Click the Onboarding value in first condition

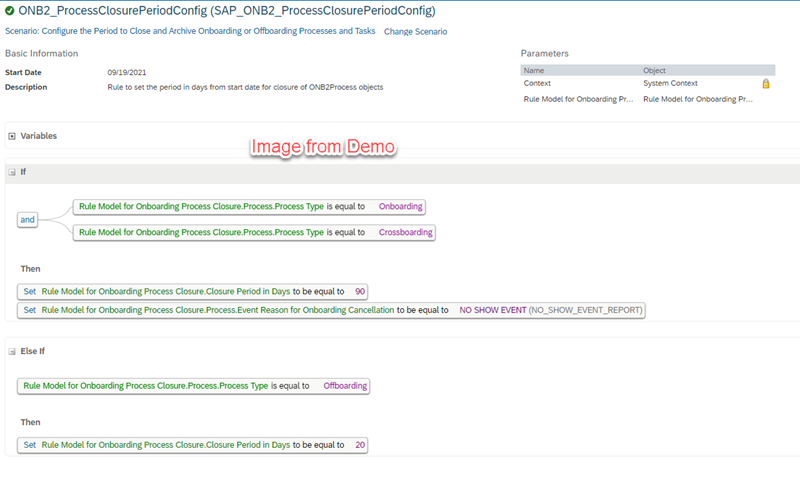click(x=401, y=207)
